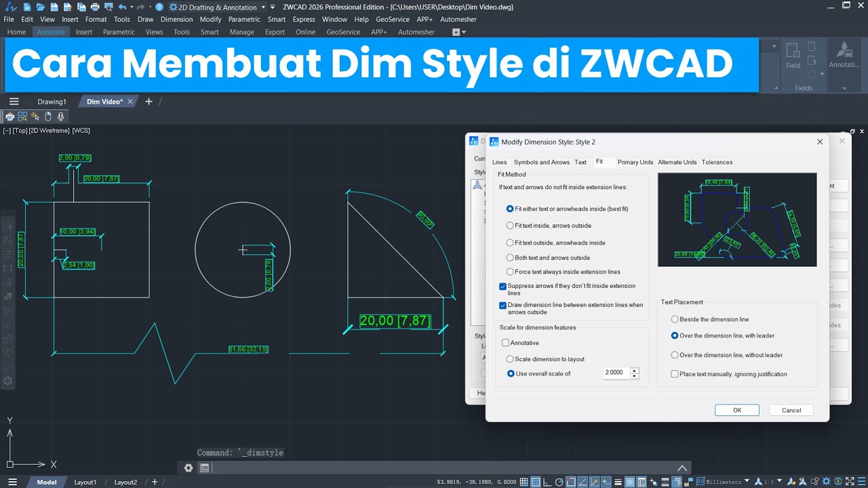Open file tabs hamburger menu icon
868x488 pixels.
[x=14, y=102]
